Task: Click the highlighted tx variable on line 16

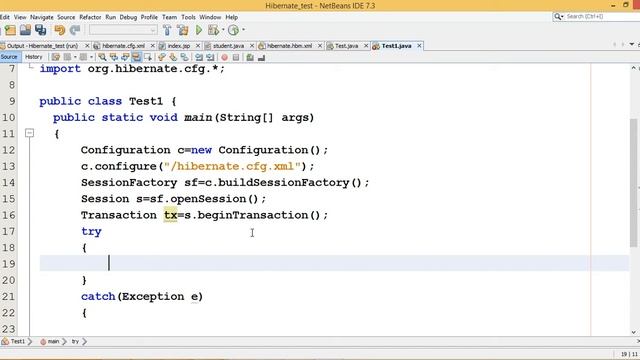Action: (x=171, y=215)
